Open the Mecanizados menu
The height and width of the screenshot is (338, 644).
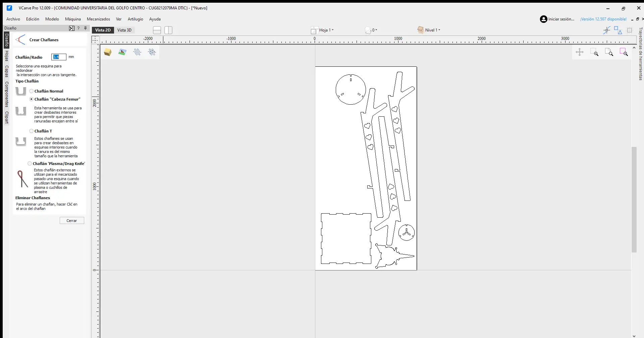click(98, 19)
